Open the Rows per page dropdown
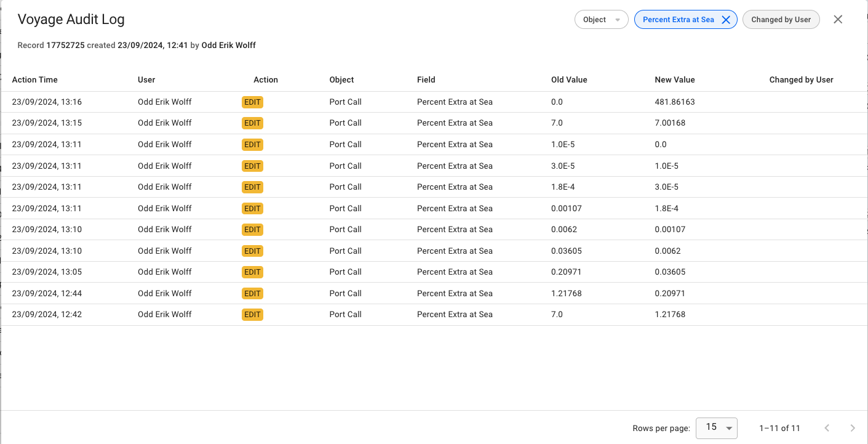 [716, 428]
